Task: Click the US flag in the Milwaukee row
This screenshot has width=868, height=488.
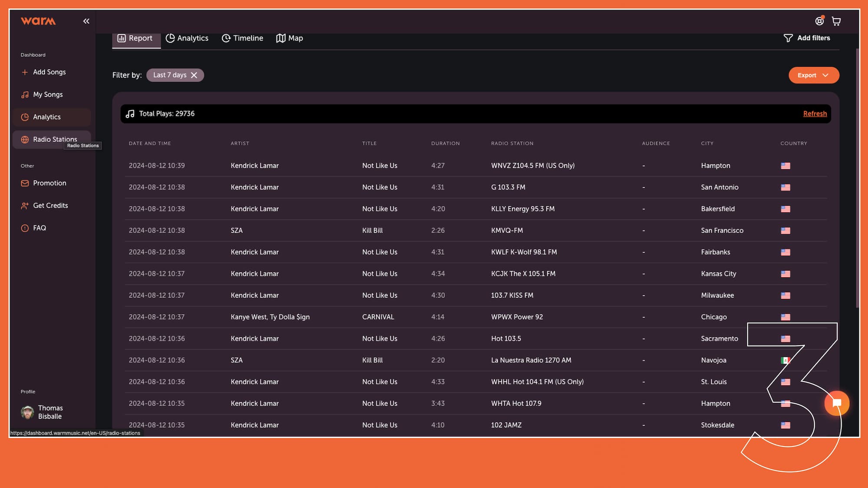Action: [x=786, y=295]
